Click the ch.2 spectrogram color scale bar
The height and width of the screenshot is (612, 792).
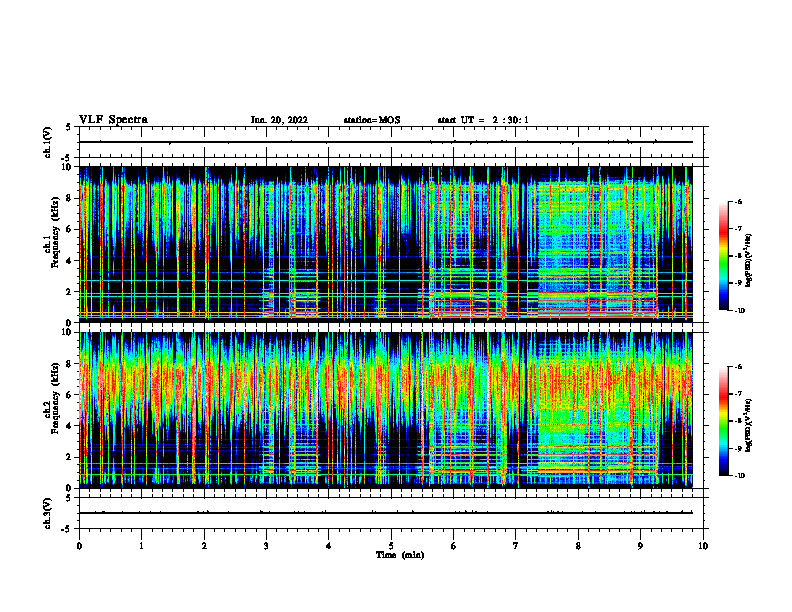723,421
